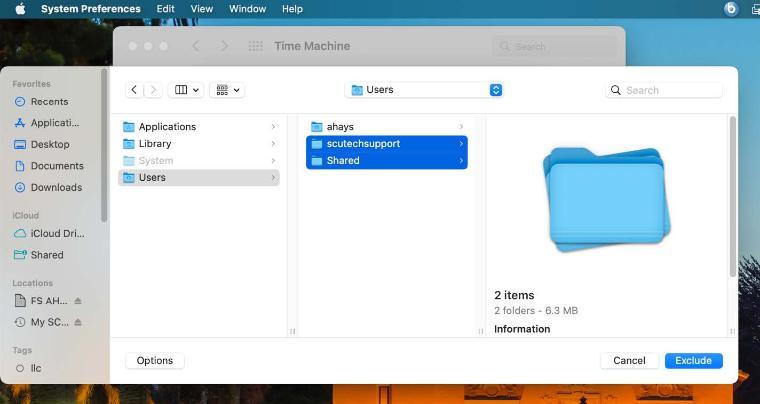The image size is (760, 404).
Task: Eject the FS AH... volume
Action: (78, 301)
